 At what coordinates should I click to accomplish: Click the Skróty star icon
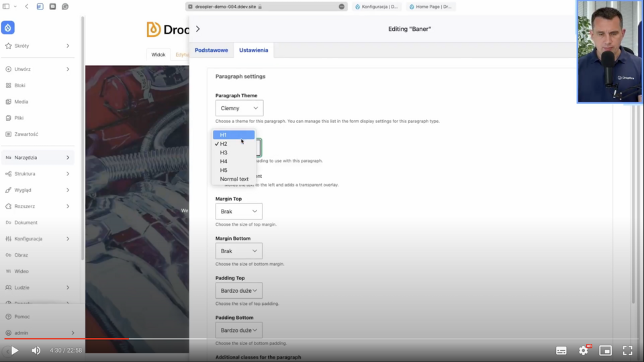click(8, 46)
